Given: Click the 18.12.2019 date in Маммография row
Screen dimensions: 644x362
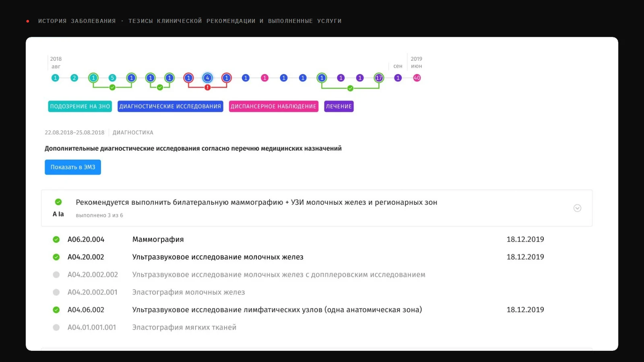Looking at the screenshot, I should (525, 239).
